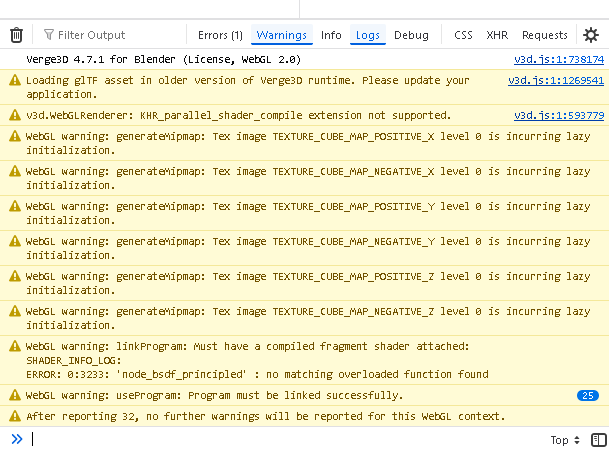Enable the Info filter
Screen dimensions: 609x454
coord(331,35)
